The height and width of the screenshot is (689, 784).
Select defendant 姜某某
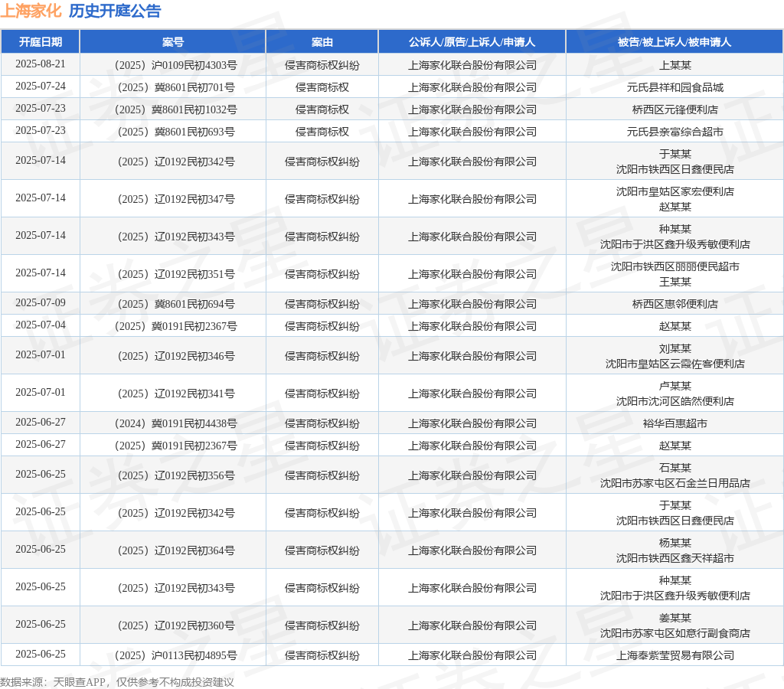(x=675, y=618)
